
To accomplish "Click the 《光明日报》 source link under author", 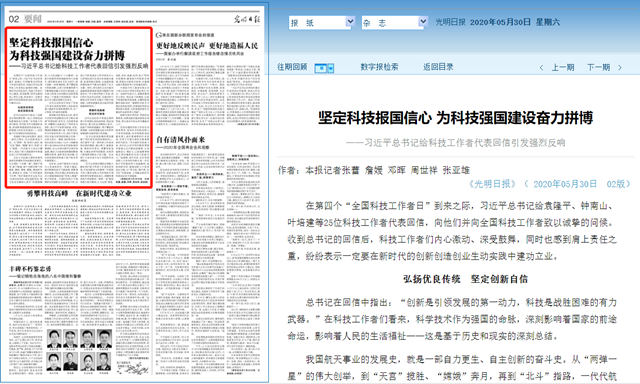I will (493, 184).
